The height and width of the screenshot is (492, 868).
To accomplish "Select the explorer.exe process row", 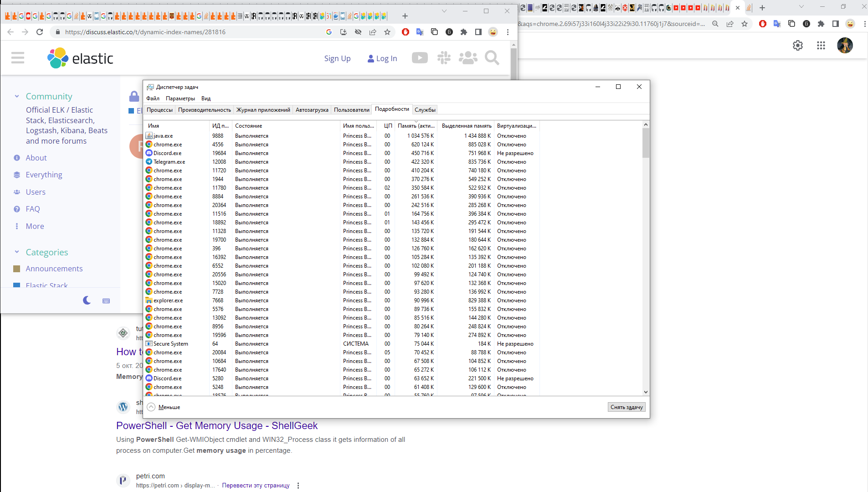I will click(342, 300).
